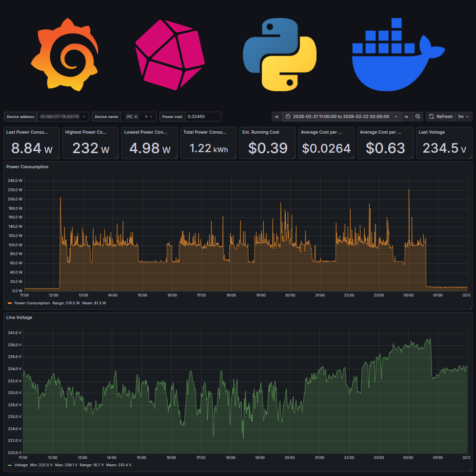Image resolution: width=476 pixels, height=476 pixels.
Task: Shift time range forward
Action: point(406,117)
